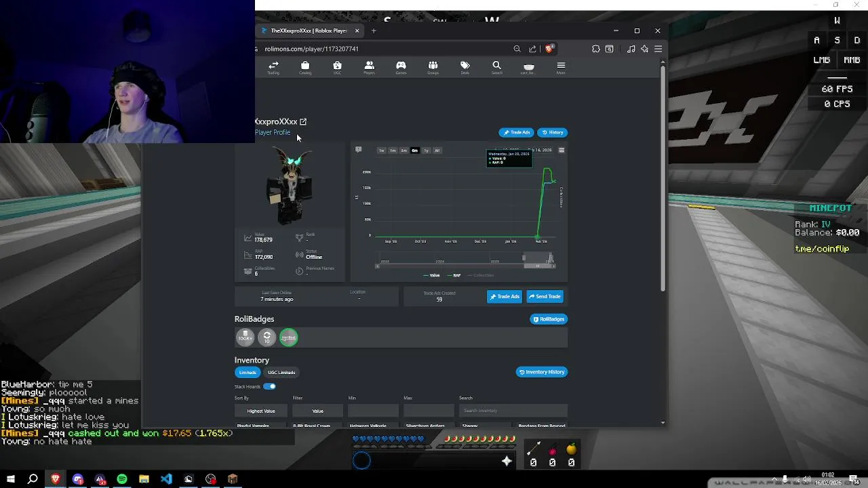Click the Search inventory field
Screen dimensions: 868x488
tap(513, 411)
